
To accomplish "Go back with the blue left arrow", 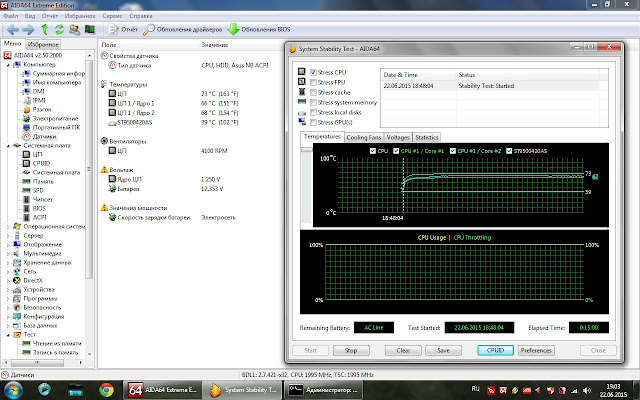I will pos(13,29).
